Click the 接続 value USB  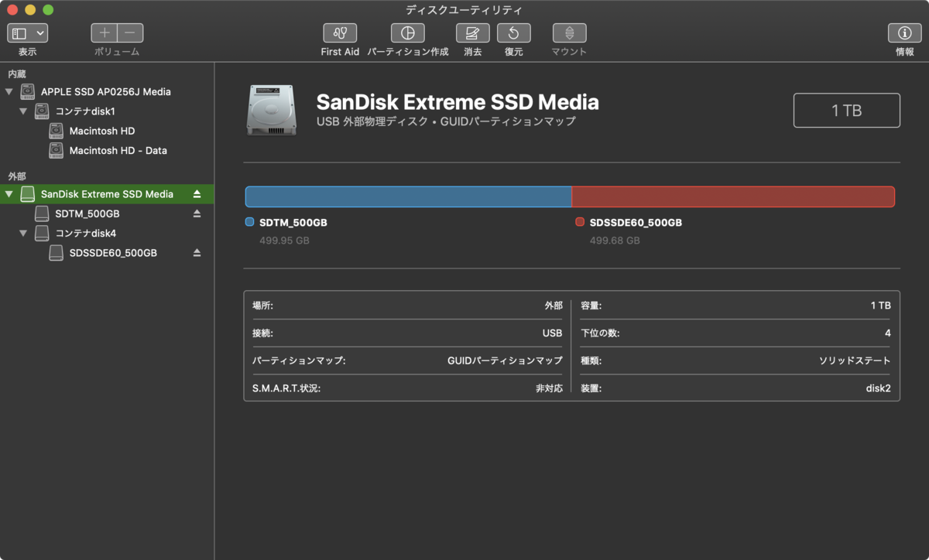[552, 333]
